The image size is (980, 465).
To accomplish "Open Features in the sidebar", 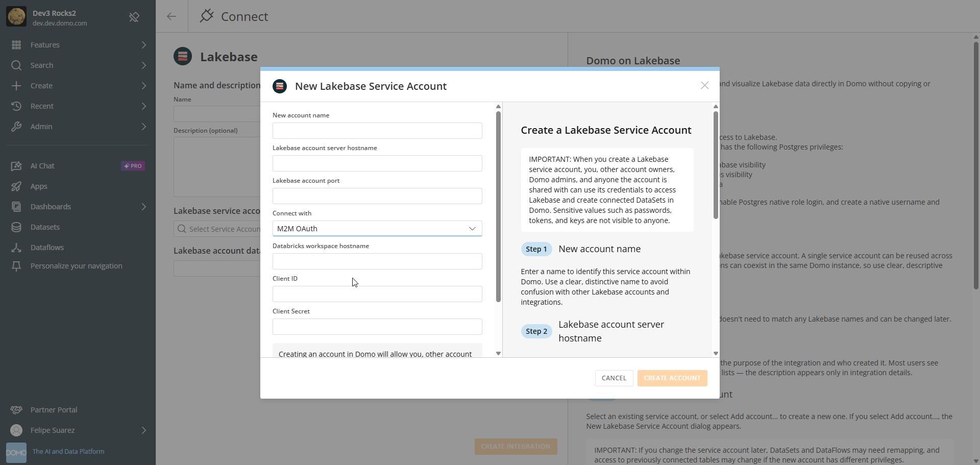I will (x=78, y=45).
